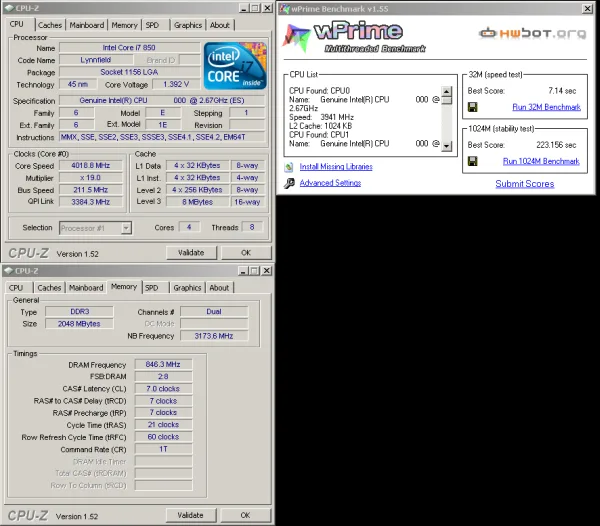Click the QPI Link value 3384.3 MHz
600x526 pixels.
[91, 202]
